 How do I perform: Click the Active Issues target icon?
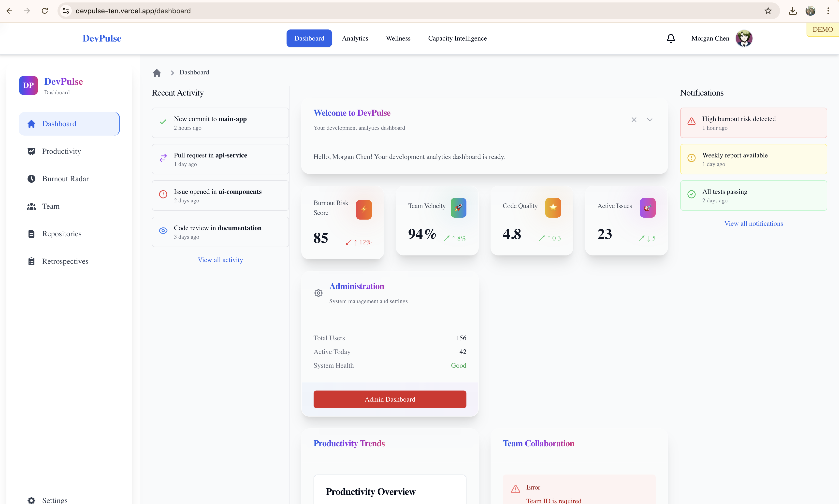coord(647,208)
